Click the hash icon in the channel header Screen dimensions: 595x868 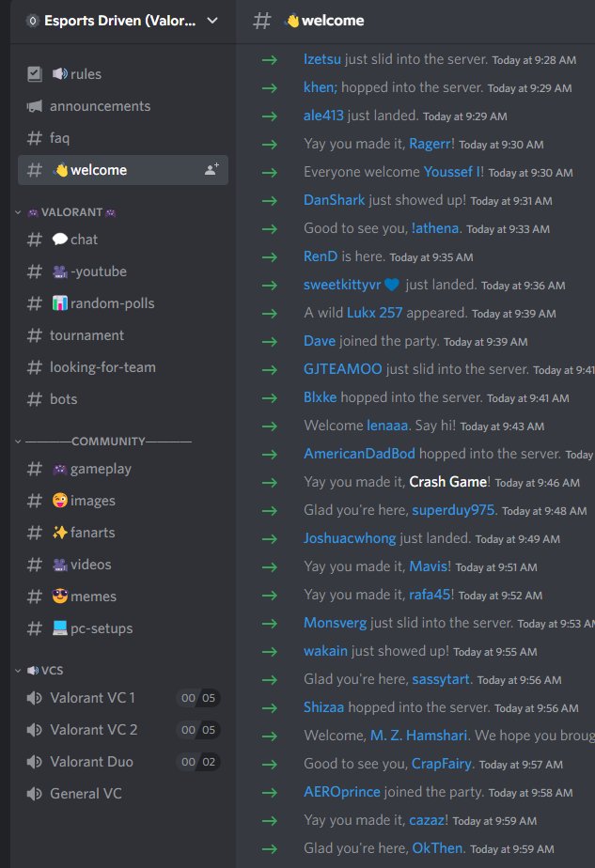coord(261,21)
